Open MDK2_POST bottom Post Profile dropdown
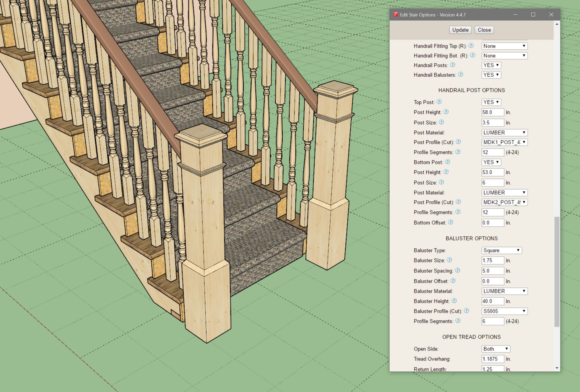Viewport: 580px width, 392px height. click(x=504, y=202)
